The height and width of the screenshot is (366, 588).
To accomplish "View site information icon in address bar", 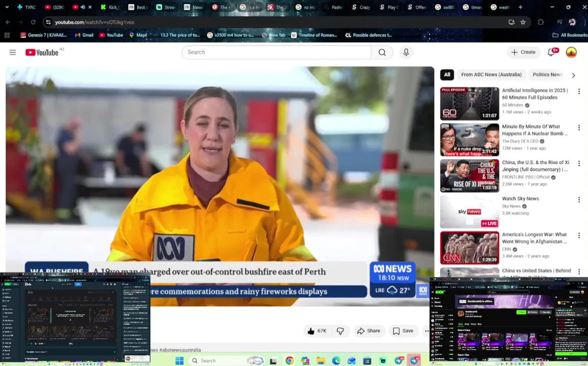I will pos(48,22).
